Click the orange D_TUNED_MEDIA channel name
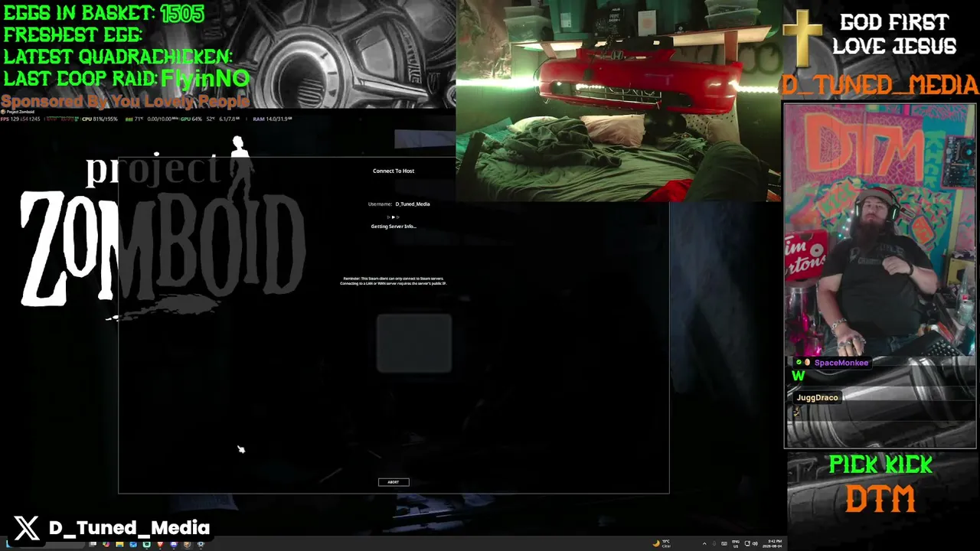This screenshot has height=551, width=980. pos(880,85)
